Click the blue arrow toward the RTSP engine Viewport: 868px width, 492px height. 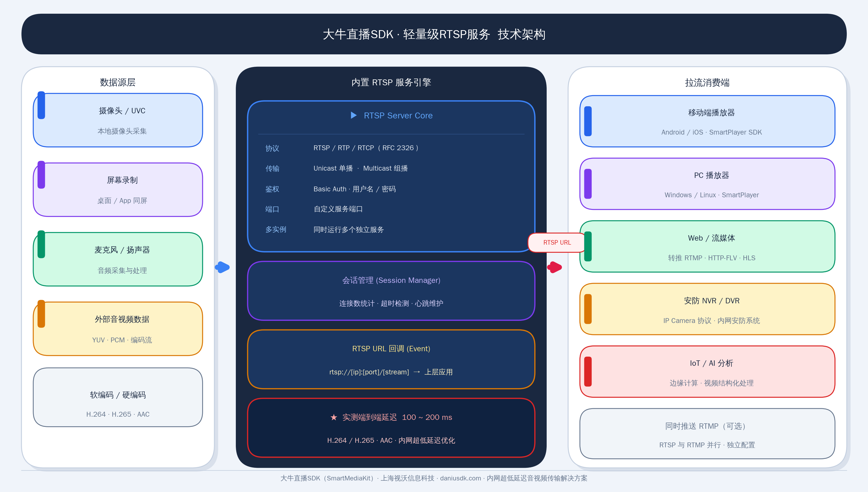tap(222, 267)
